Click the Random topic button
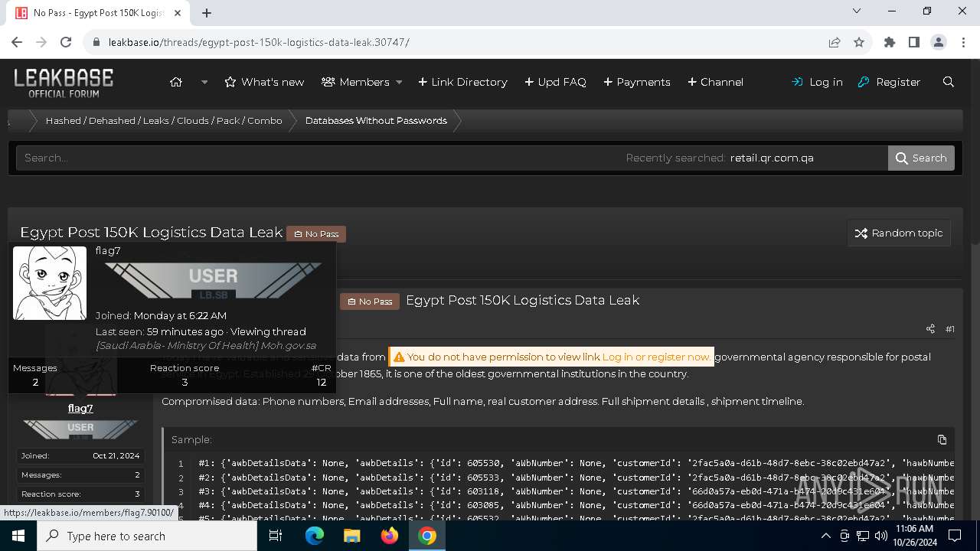This screenshot has height=551, width=980. tap(899, 233)
